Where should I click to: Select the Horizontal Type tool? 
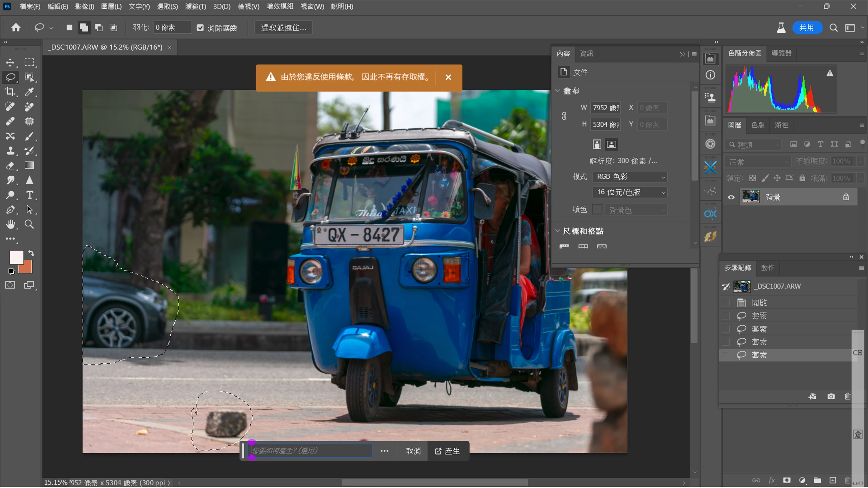pos(29,195)
